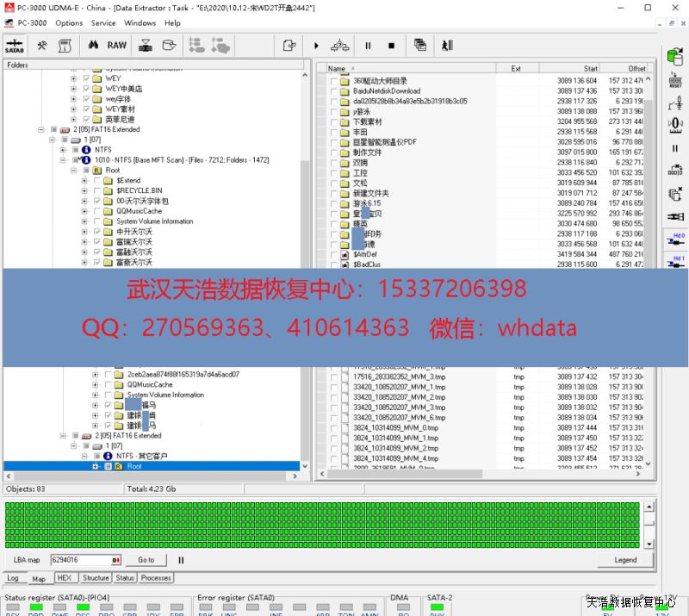The width and height of the screenshot is (689, 616).
Task: Click the stop square toolbar button
Action: tap(391, 46)
